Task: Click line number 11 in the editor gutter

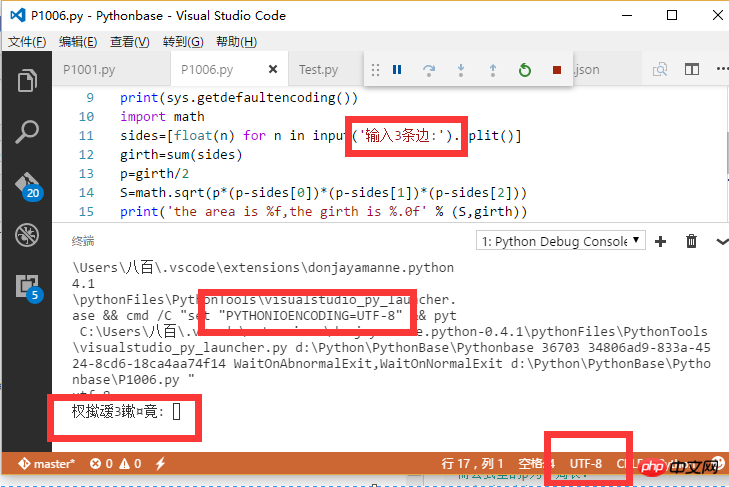Action: point(86,136)
